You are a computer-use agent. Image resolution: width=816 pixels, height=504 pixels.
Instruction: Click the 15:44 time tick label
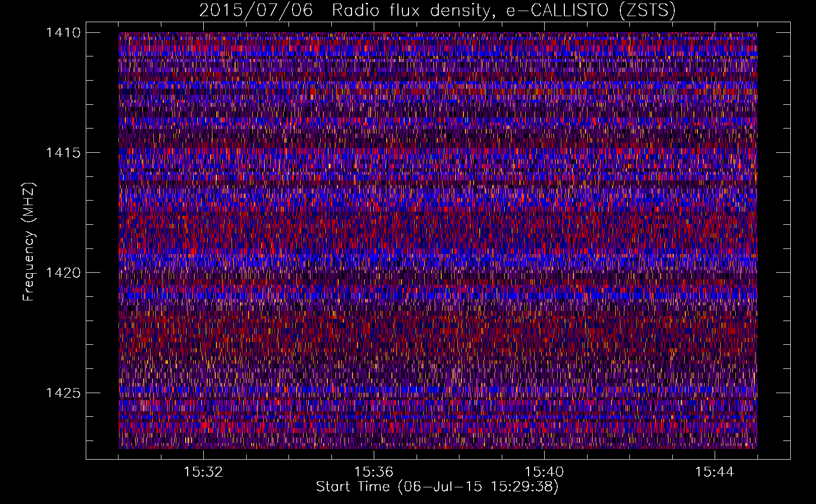(x=715, y=472)
